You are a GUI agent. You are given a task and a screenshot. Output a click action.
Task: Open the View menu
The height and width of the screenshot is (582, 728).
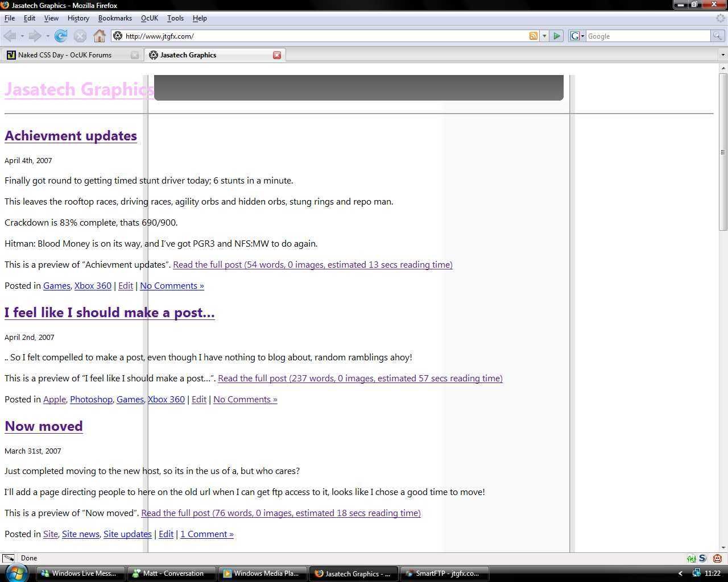click(51, 18)
